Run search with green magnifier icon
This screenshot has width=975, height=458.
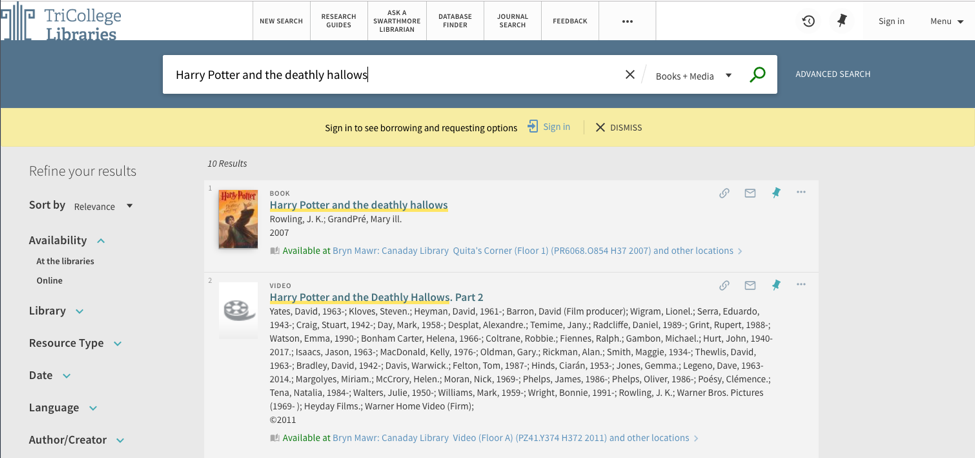757,75
